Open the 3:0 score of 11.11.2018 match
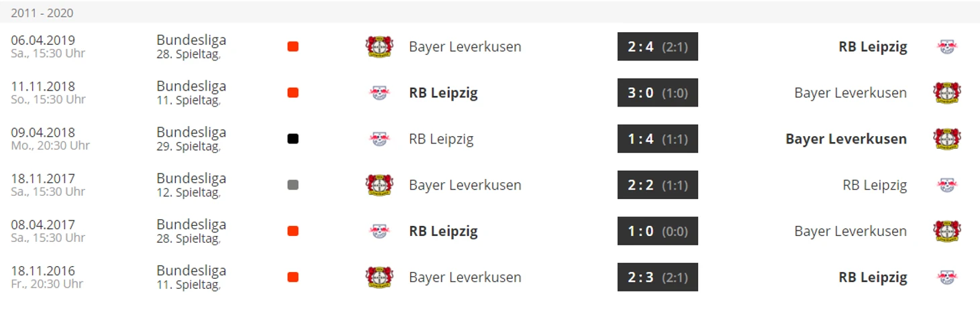980x311 pixels. tap(658, 92)
